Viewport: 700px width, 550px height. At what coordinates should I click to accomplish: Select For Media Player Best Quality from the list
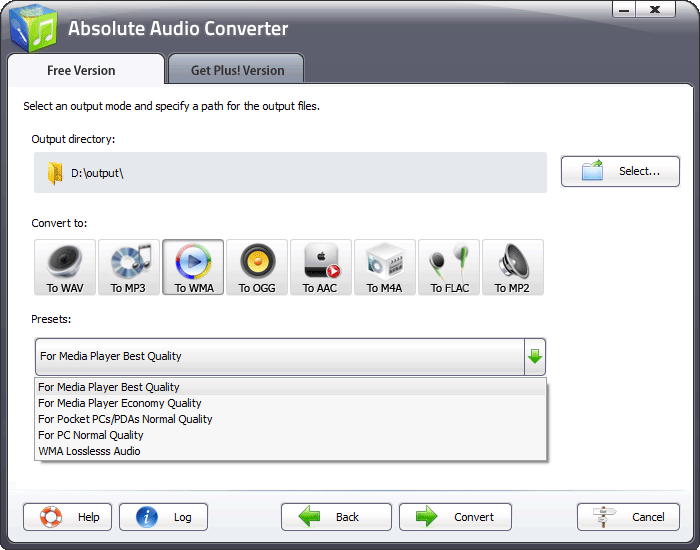point(291,387)
